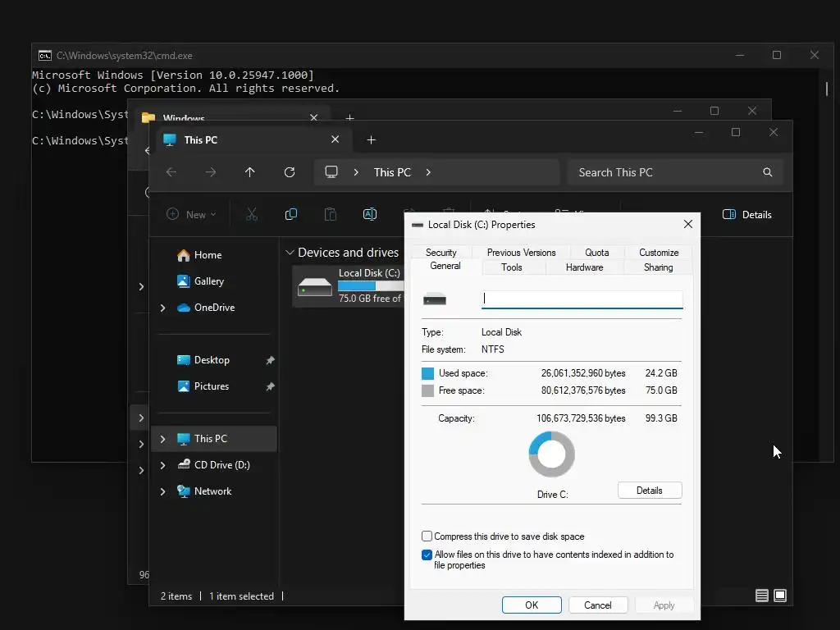The width and height of the screenshot is (840, 630).
Task: Click the Paste clipboard icon
Action: pyautogui.click(x=331, y=214)
